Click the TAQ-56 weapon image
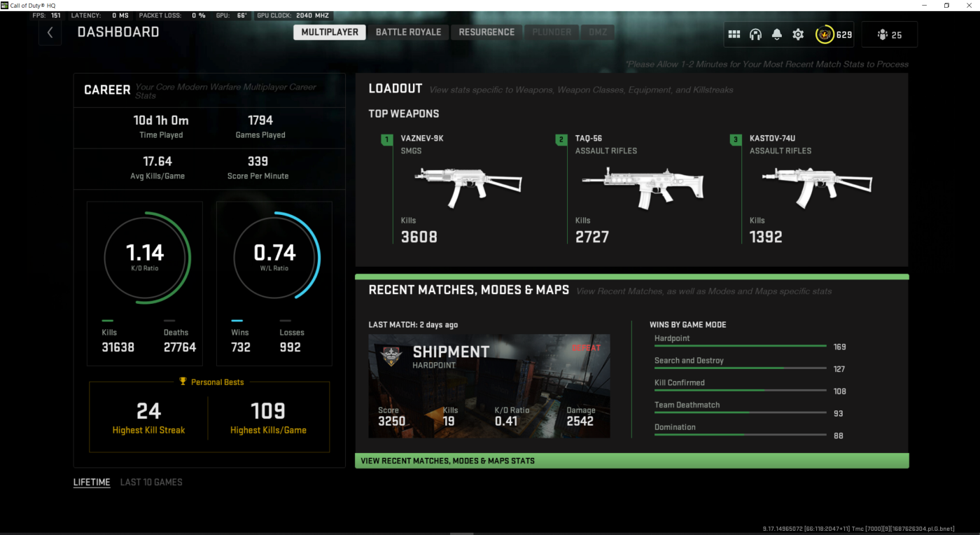 (643, 188)
